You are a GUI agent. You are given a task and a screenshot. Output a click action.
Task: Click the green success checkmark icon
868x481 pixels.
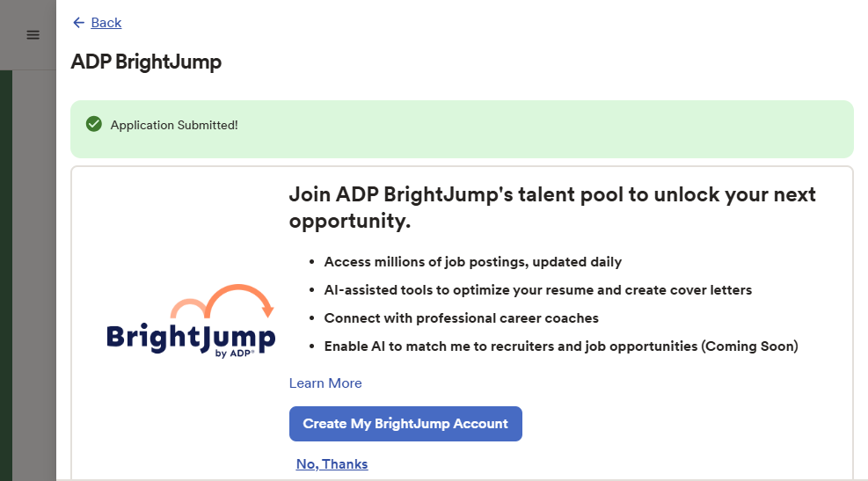(x=94, y=125)
